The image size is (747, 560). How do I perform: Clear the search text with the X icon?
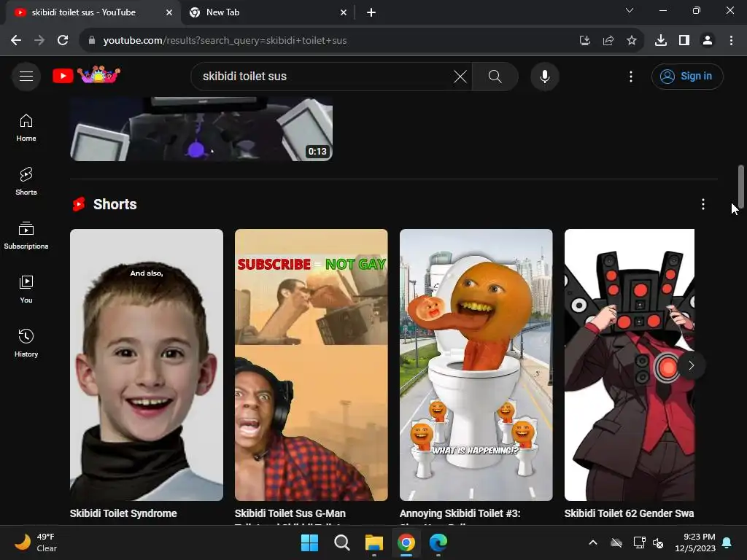[x=460, y=76]
